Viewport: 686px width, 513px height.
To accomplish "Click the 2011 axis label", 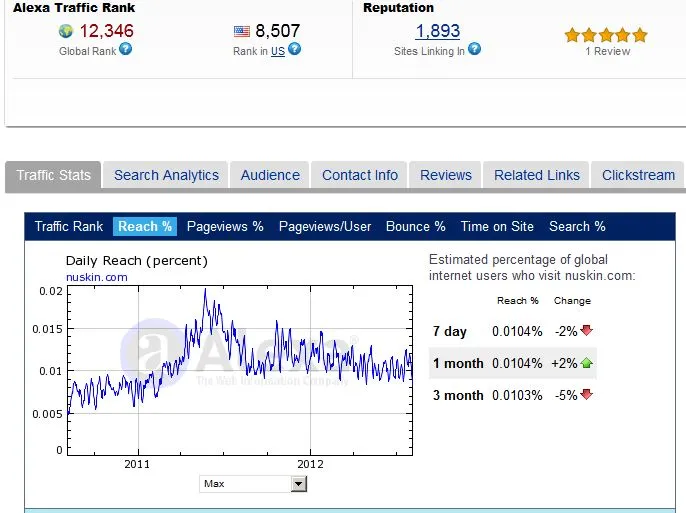I will pos(137,464).
